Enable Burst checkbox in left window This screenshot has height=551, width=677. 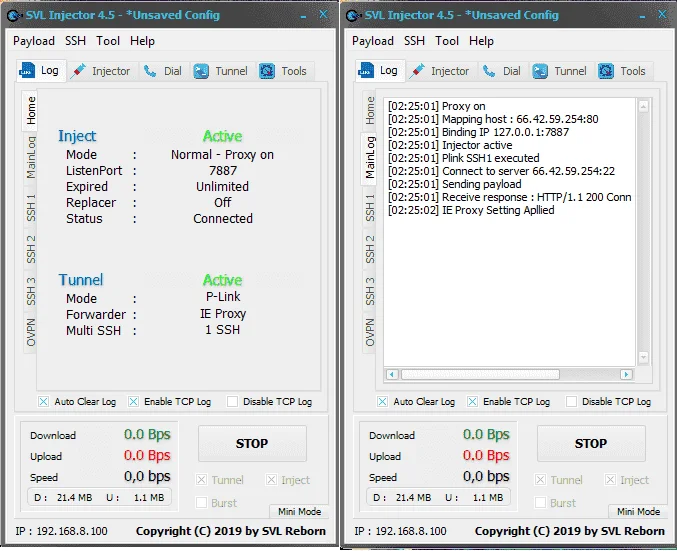pos(201,503)
